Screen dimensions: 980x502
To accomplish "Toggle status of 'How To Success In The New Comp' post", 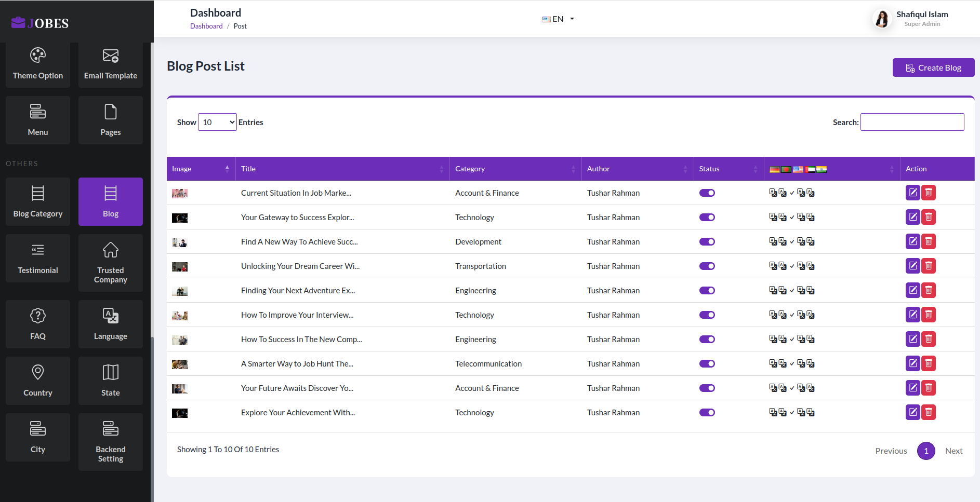I will pyautogui.click(x=707, y=339).
